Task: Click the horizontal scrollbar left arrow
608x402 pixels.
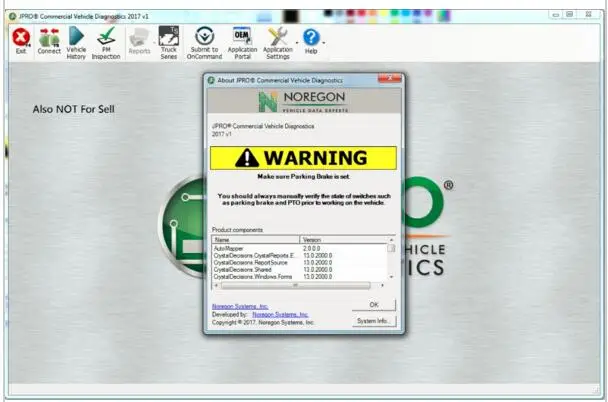Action: (216, 285)
